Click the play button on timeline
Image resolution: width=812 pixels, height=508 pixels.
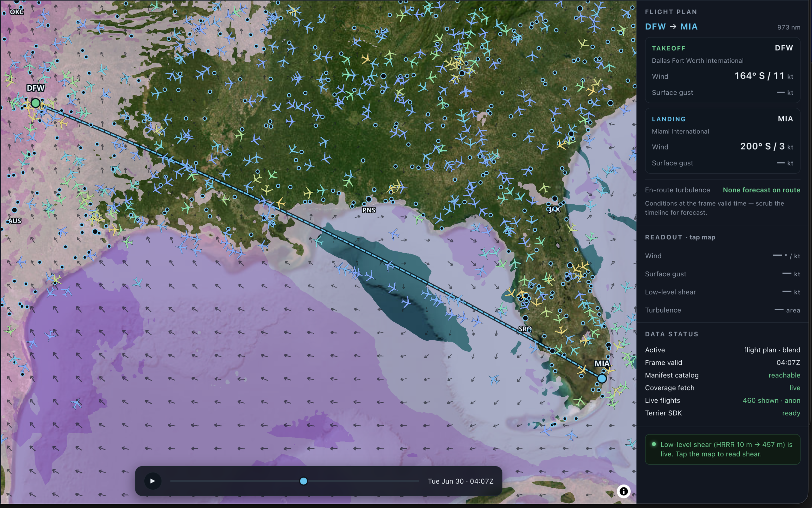pyautogui.click(x=153, y=481)
